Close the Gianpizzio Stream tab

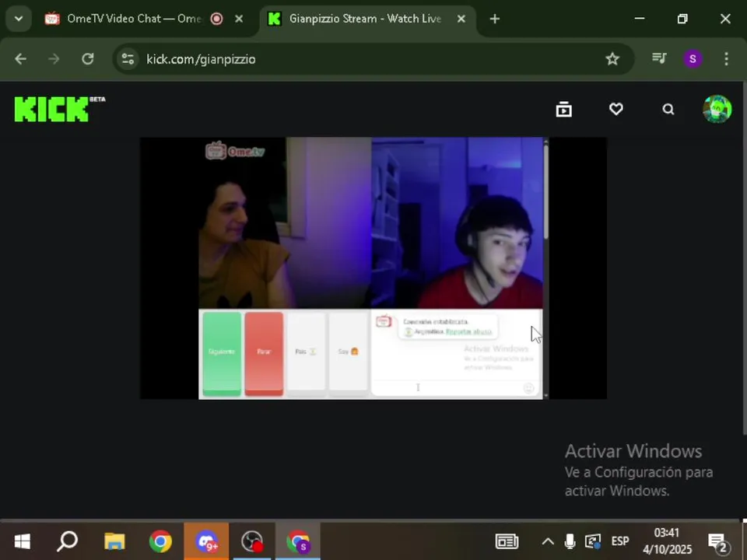point(461,19)
